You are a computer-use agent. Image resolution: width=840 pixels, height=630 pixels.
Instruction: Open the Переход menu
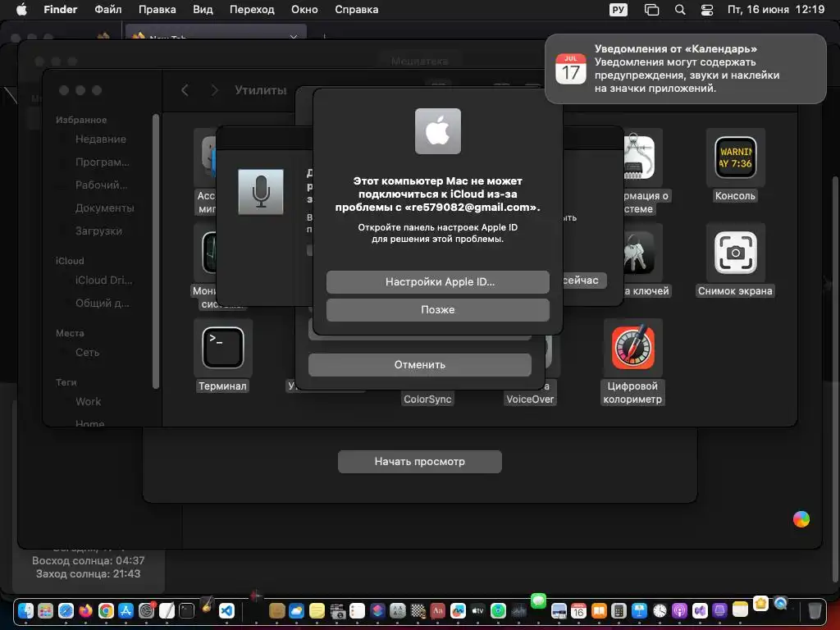click(x=252, y=10)
